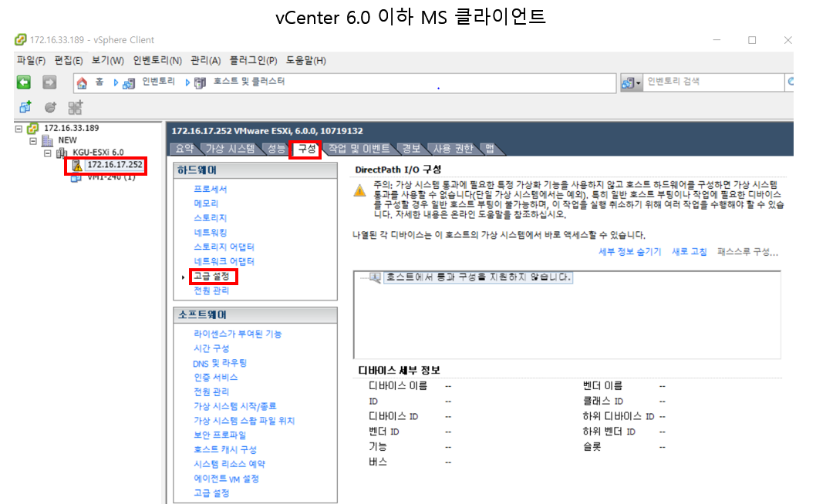Click the third toolbar icon with plus sign
The image size is (816, 504).
point(76,107)
